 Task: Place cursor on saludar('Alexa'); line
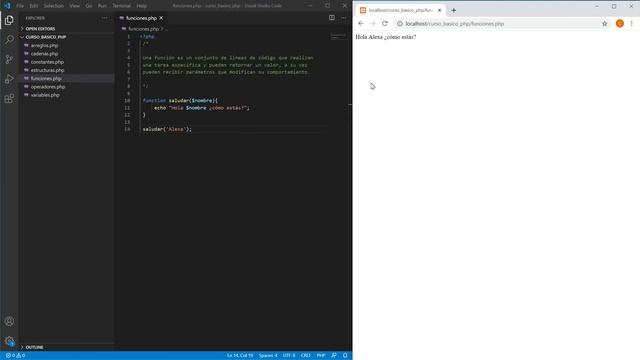point(167,129)
